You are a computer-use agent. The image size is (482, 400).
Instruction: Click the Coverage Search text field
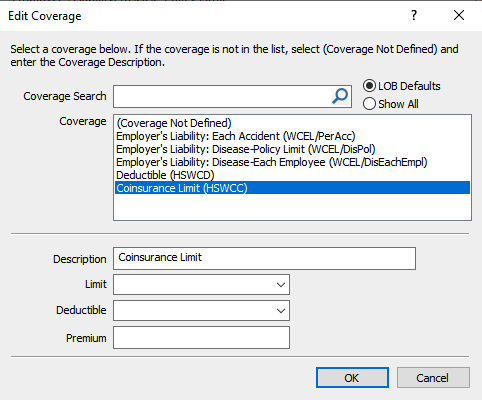[222, 96]
